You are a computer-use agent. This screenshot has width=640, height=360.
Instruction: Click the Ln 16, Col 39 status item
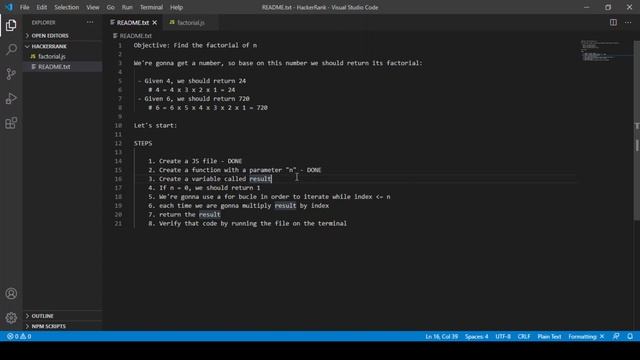(441, 336)
